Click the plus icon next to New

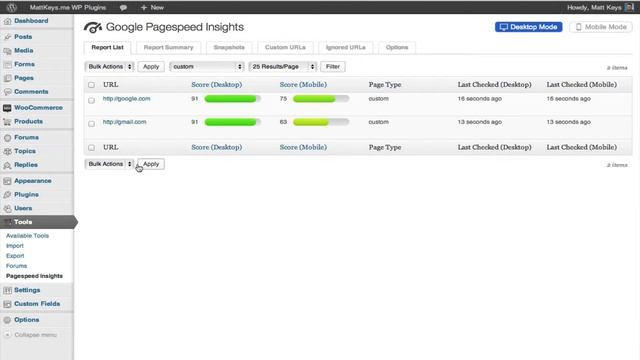coord(143,7)
